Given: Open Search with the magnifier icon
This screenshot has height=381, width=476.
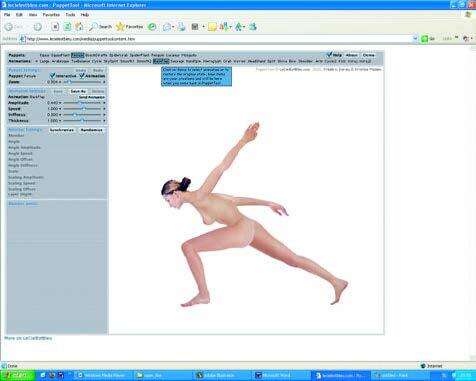Looking at the screenshot, I should tap(93, 27).
